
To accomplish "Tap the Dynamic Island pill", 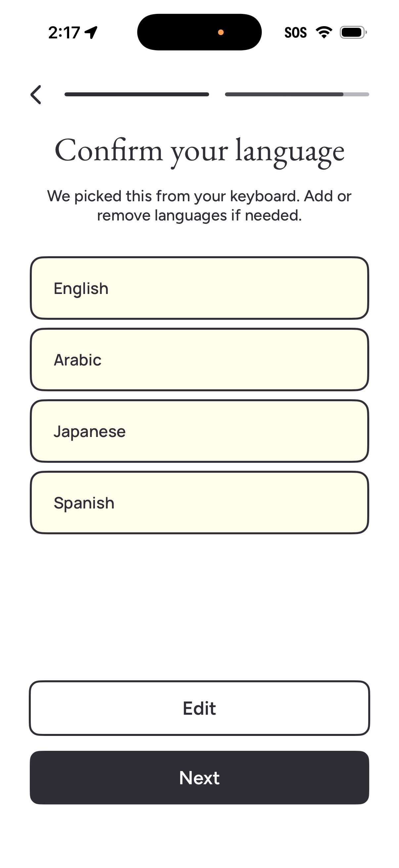I will pos(200,31).
